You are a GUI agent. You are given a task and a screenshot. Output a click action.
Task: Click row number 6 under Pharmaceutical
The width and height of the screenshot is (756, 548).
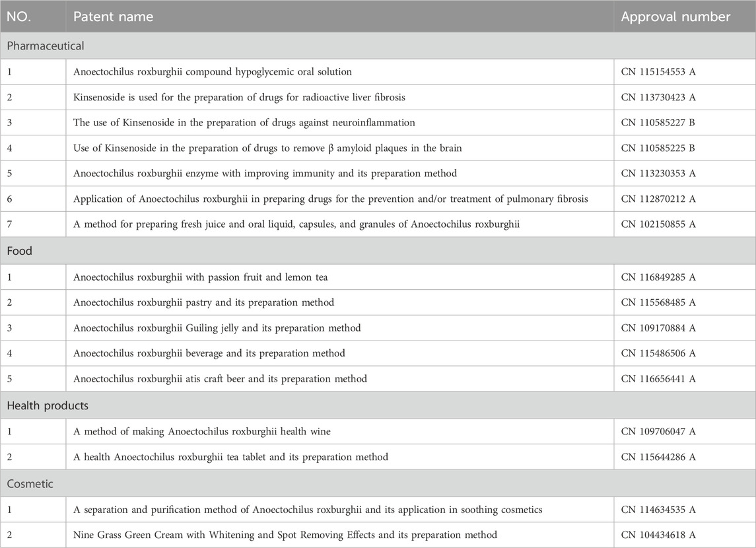9,199
